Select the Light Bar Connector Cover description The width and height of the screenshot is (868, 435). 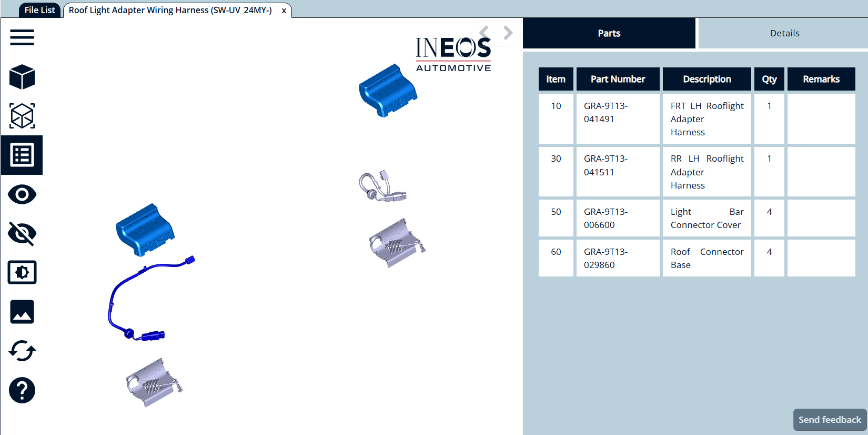(x=706, y=219)
